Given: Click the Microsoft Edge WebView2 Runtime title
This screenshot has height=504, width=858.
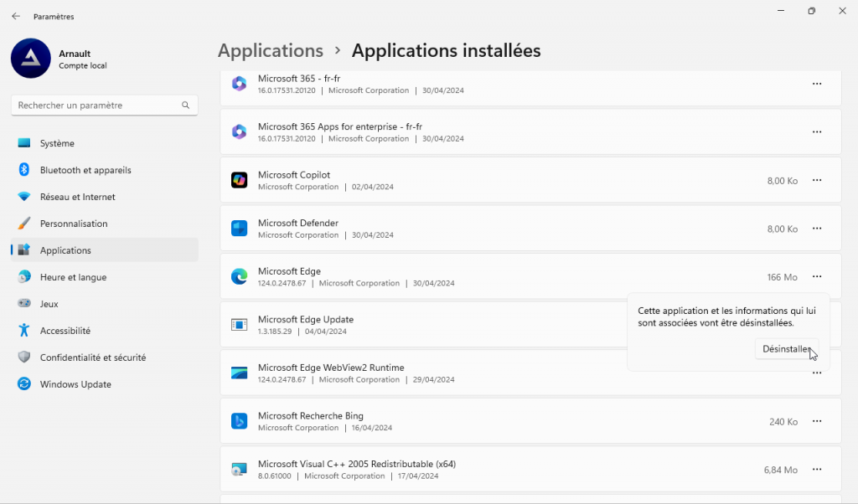Looking at the screenshot, I should click(331, 368).
